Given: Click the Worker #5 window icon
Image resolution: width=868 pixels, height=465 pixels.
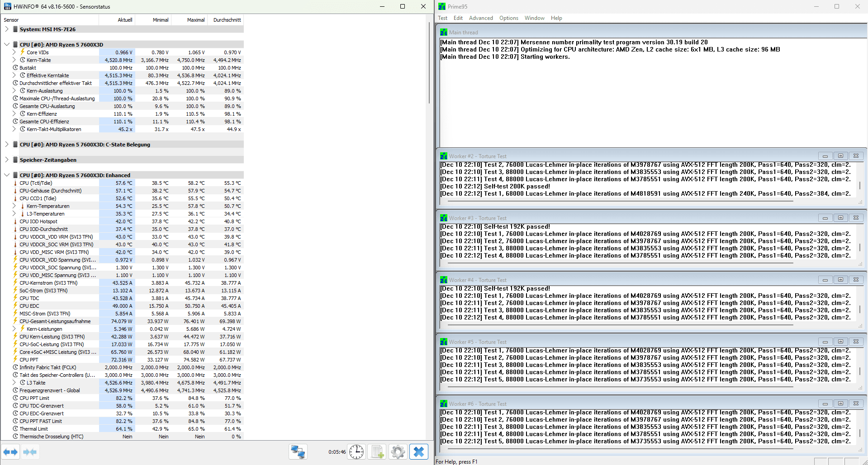Looking at the screenshot, I should [x=444, y=342].
